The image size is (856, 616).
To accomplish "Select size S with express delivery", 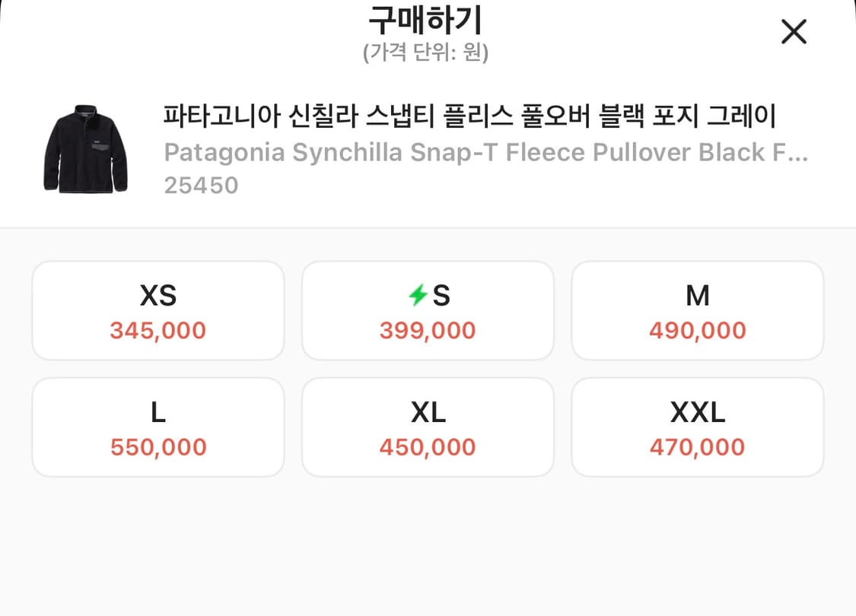I will [428, 310].
